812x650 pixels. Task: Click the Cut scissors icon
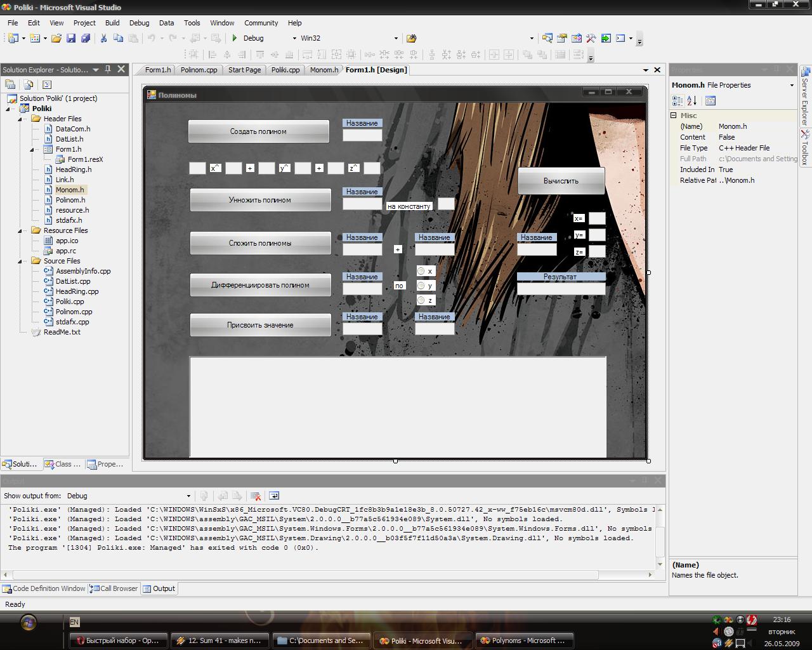[x=103, y=38]
